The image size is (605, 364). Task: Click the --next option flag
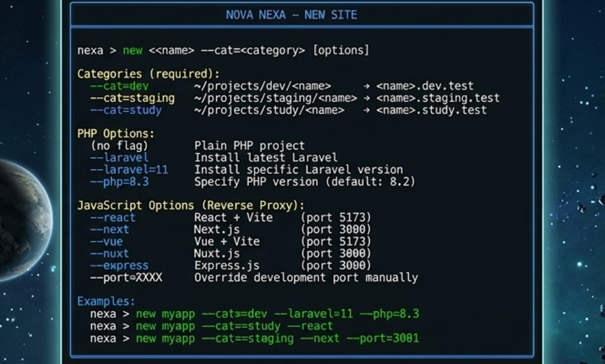pyautogui.click(x=109, y=230)
